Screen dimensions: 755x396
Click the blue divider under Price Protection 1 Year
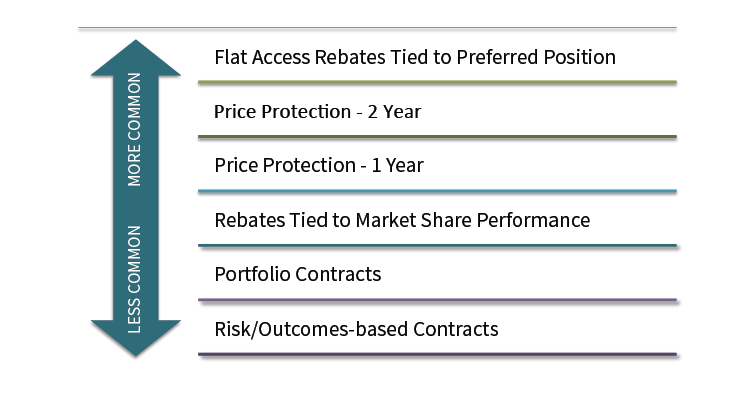click(x=437, y=192)
